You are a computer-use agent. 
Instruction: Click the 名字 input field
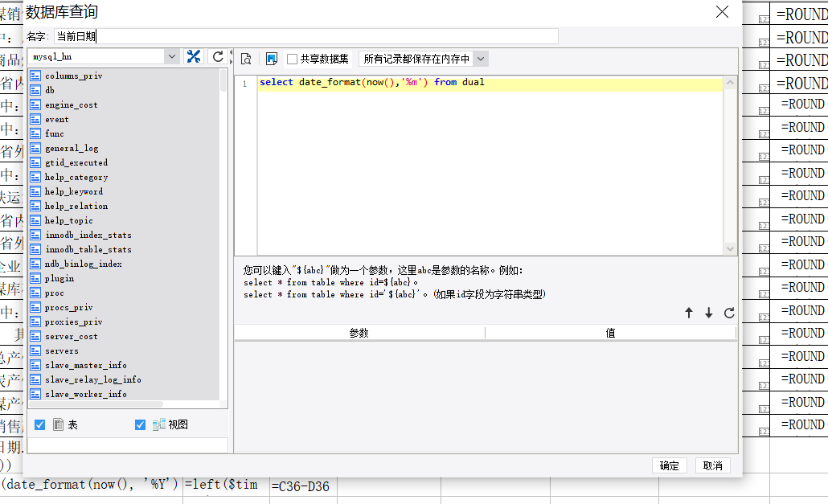tap(305, 36)
